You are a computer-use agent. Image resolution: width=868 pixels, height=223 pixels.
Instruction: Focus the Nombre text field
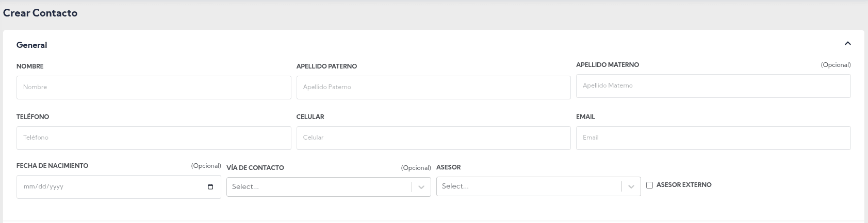point(154,88)
